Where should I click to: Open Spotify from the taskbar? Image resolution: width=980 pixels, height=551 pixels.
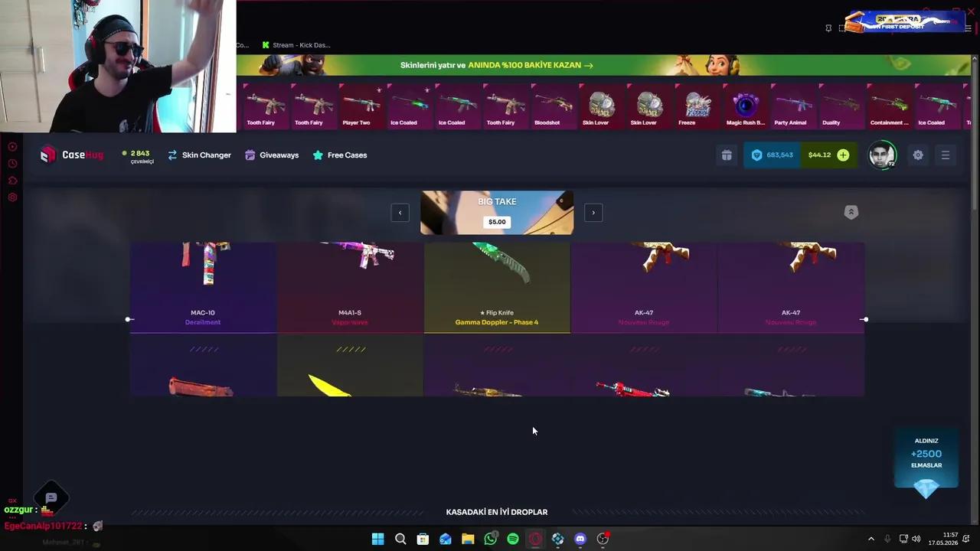point(513,539)
